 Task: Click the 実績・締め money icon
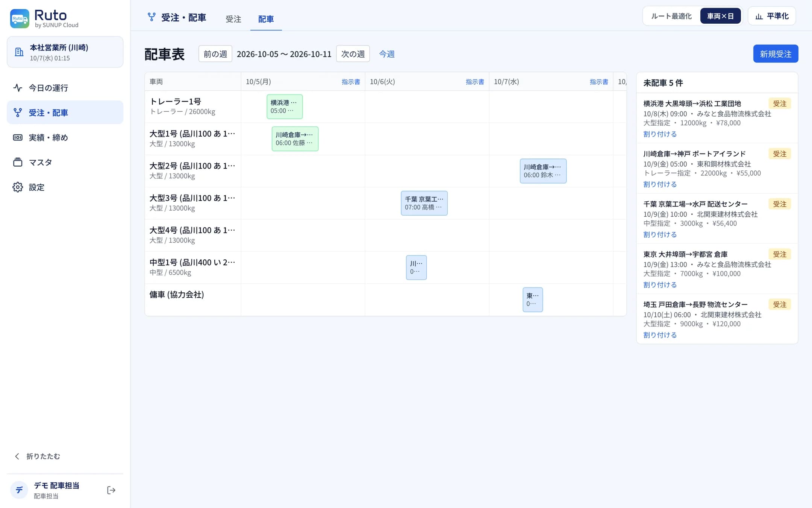pos(18,137)
